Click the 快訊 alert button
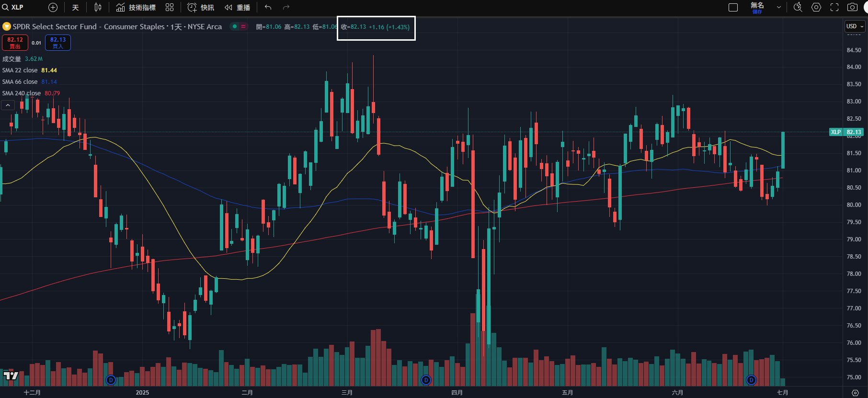Image resolution: width=868 pixels, height=398 pixels. (x=201, y=7)
